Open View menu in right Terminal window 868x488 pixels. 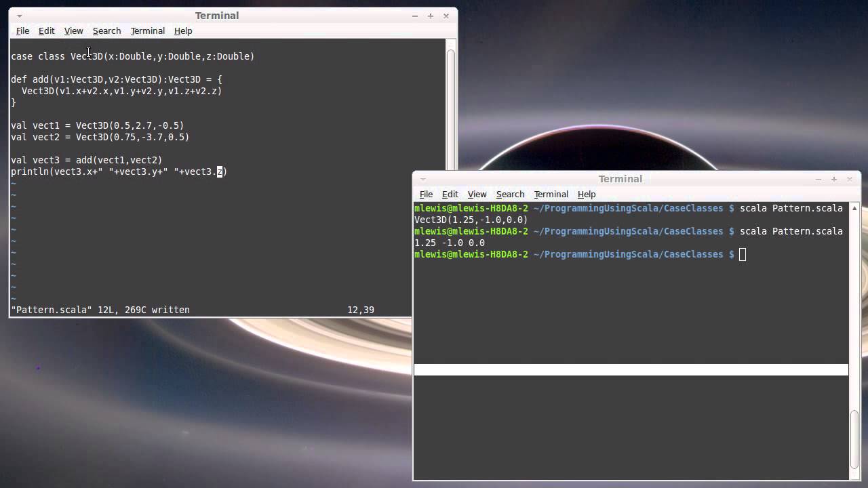tap(477, 194)
